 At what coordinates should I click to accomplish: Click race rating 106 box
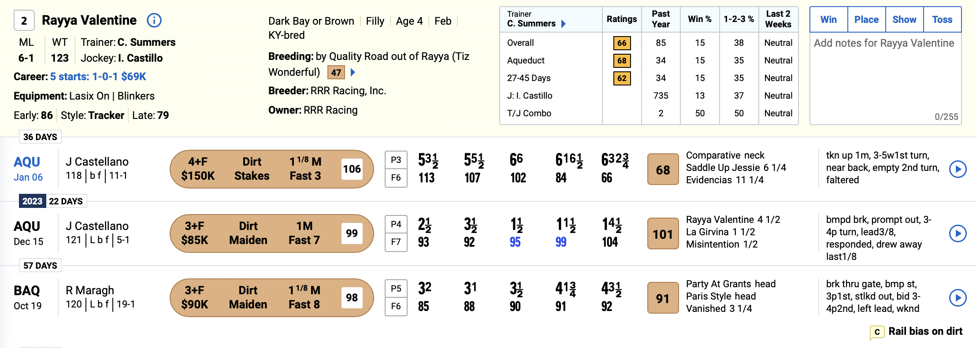tap(352, 169)
